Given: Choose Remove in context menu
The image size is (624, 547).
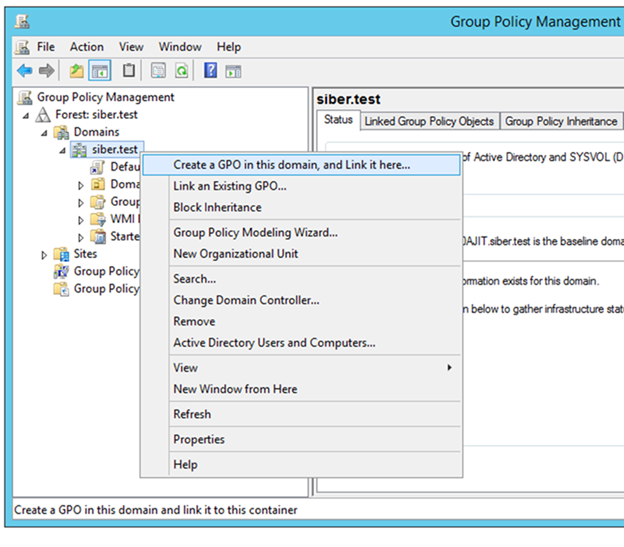Looking at the screenshot, I should point(301,321).
